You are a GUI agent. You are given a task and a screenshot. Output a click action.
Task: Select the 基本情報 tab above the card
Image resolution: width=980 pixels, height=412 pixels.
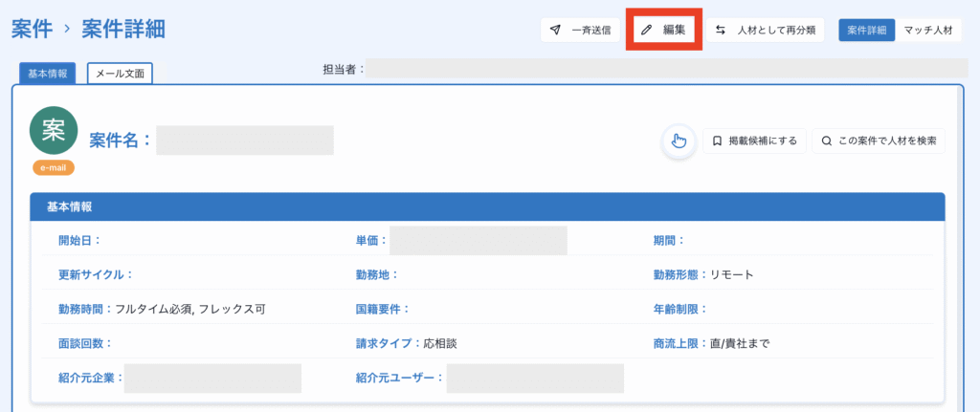point(47,74)
